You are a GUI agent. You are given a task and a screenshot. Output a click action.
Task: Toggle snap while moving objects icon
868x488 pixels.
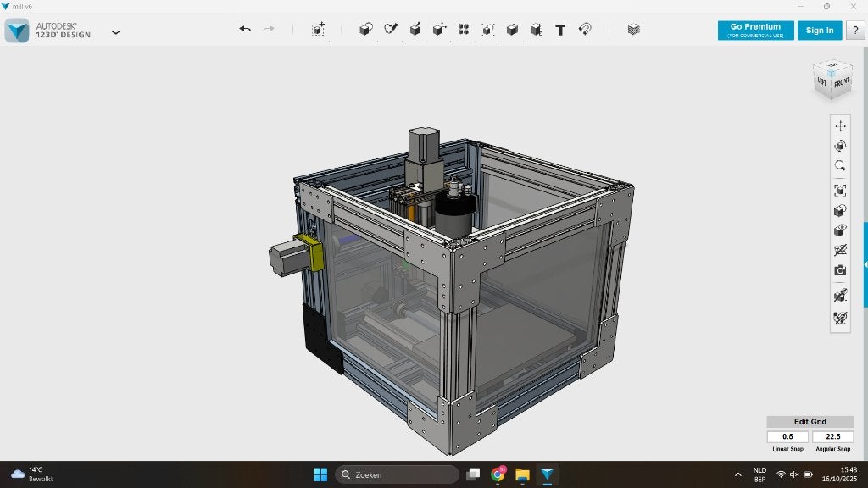pos(840,295)
